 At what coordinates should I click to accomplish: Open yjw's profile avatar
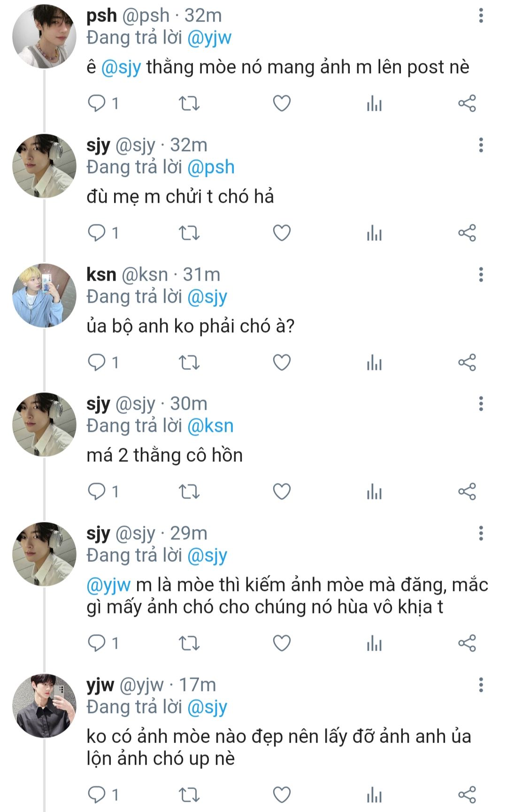[x=44, y=705]
